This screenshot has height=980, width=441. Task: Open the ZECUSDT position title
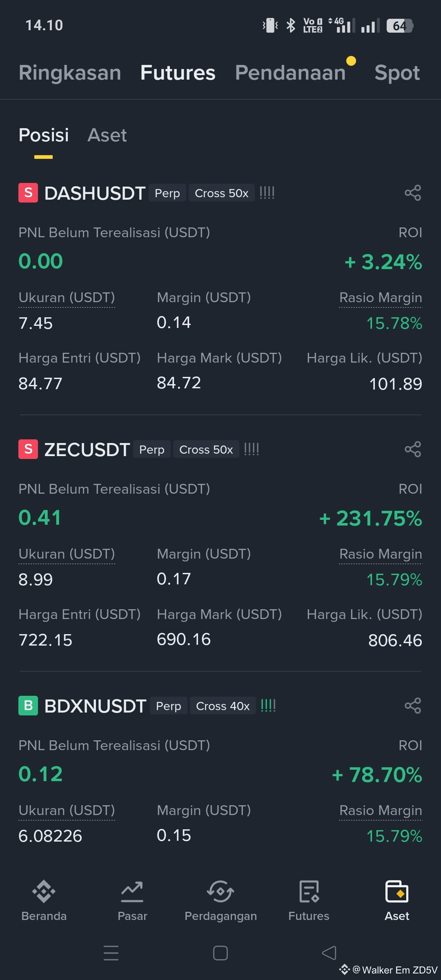(87, 449)
